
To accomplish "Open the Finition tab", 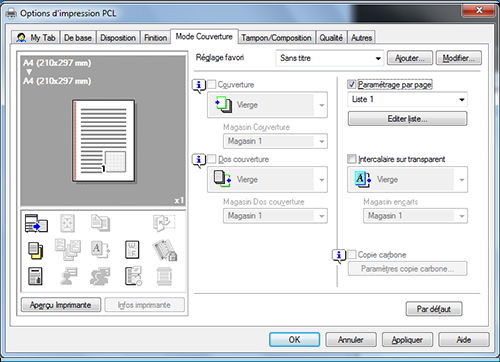I will [155, 38].
